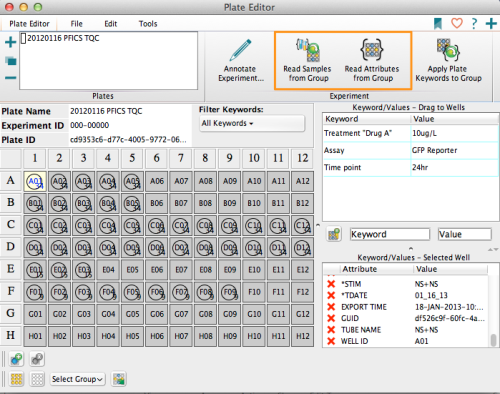Click the Plate ID value field
The image size is (500, 394).
click(x=130, y=140)
